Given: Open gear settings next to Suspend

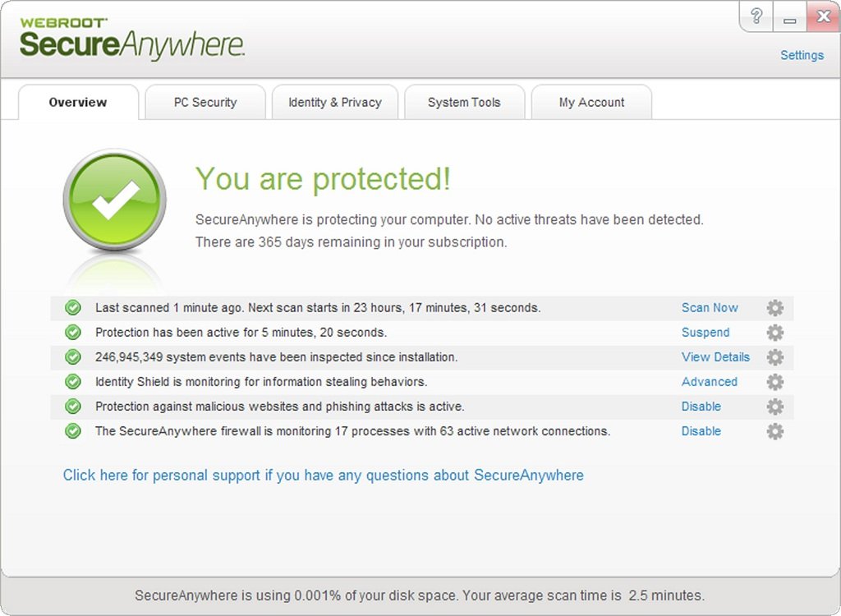Looking at the screenshot, I should click(774, 333).
